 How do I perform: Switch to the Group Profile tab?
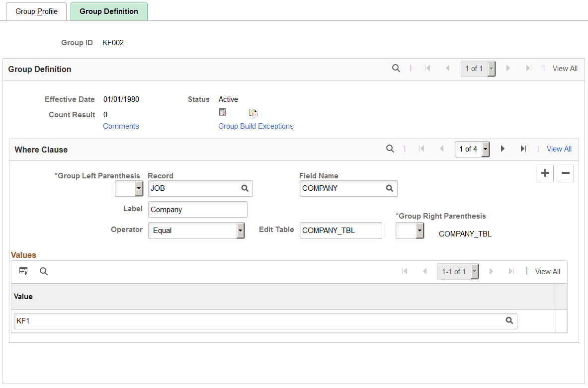pyautogui.click(x=36, y=11)
